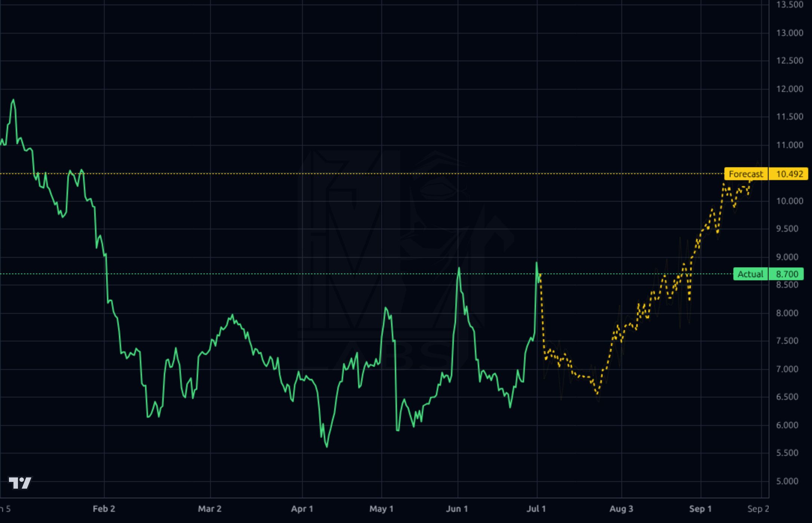812x523 pixels.
Task: Click the Apr 1 date label
Action: pyautogui.click(x=302, y=509)
